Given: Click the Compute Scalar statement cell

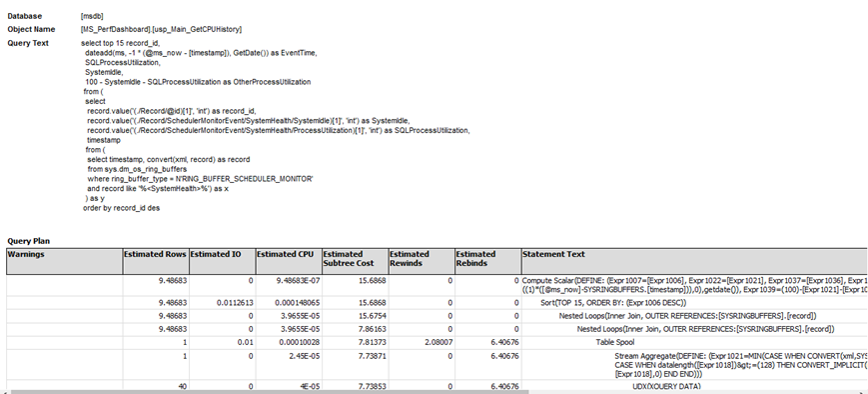Looking at the screenshot, I should click(x=694, y=285).
